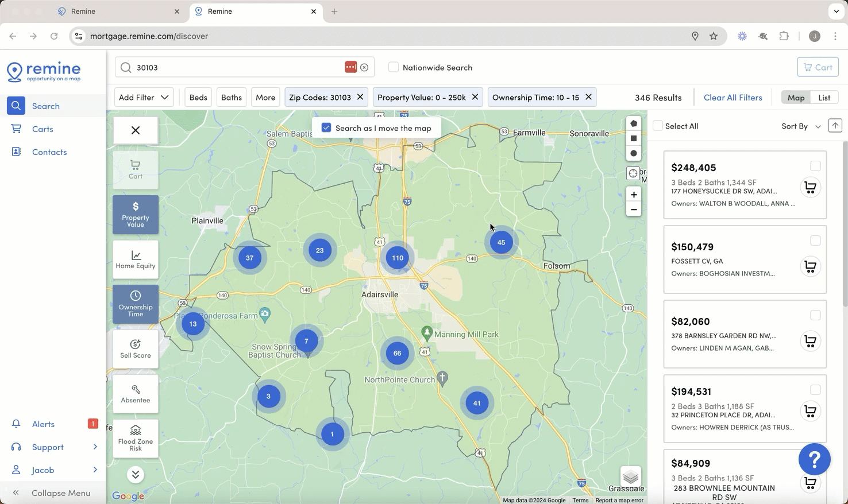Open the Cart button at top right
Screen dimensions: 848x504
(818, 67)
